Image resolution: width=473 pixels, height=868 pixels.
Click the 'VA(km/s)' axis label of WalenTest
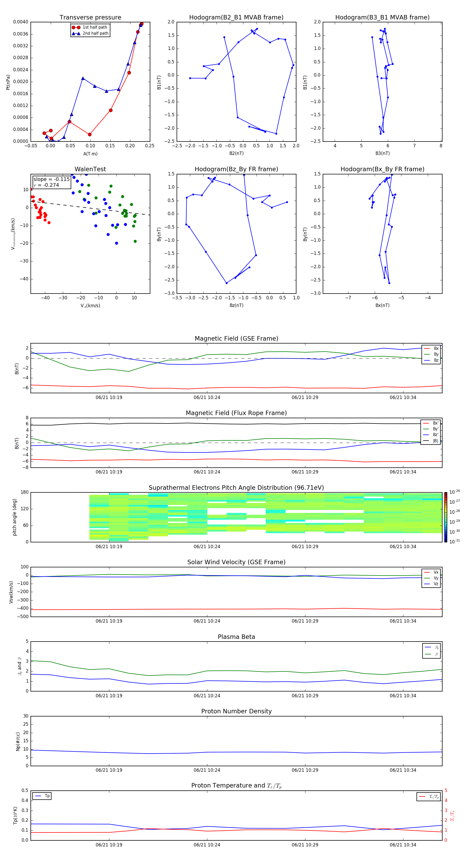click(x=90, y=306)
